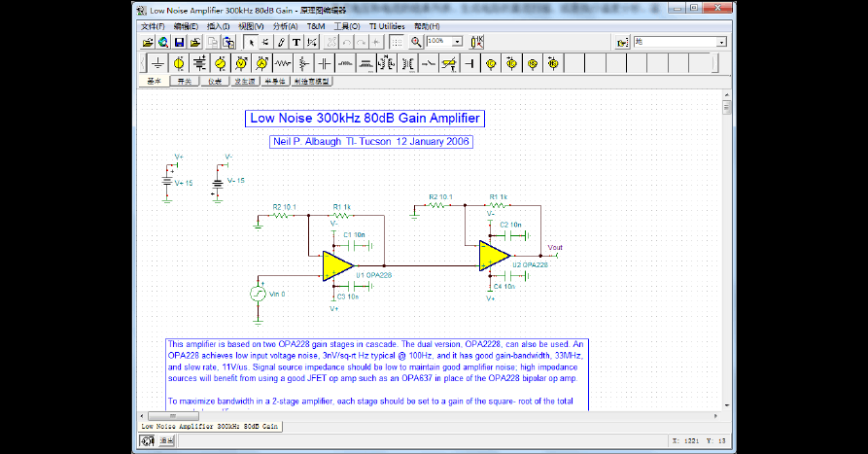This screenshot has height=454, width=868.
Task: Click the 'C1 10n' capacitor label
Action: click(354, 234)
